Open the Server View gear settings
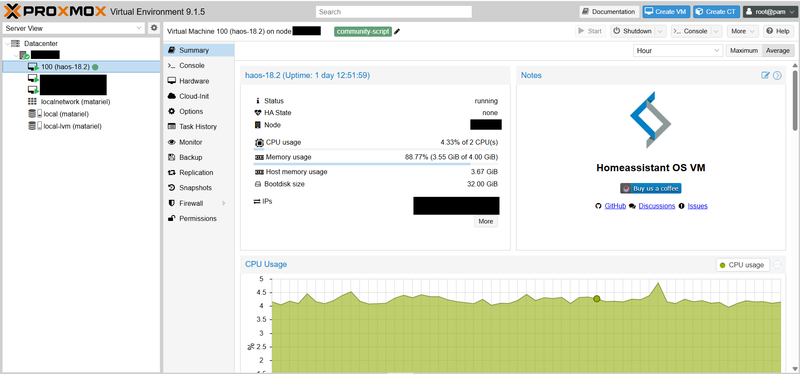The height and width of the screenshot is (374, 800). click(x=154, y=28)
